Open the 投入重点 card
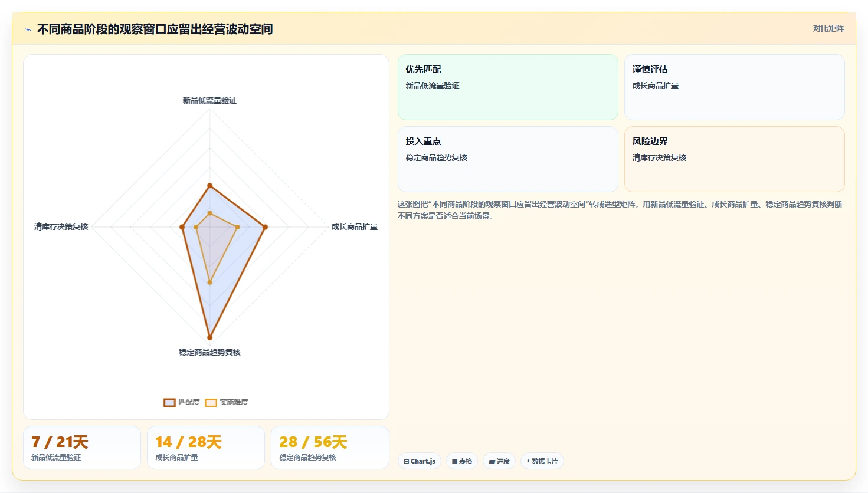 tap(508, 159)
